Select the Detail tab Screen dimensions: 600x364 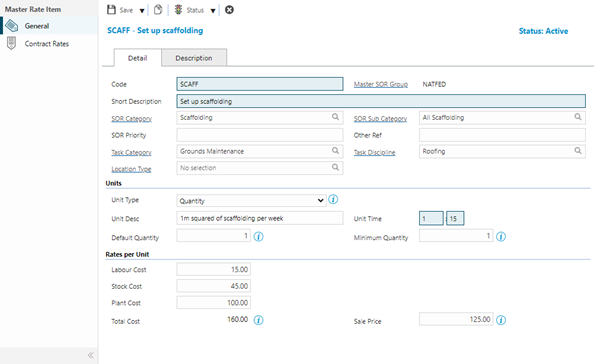138,58
